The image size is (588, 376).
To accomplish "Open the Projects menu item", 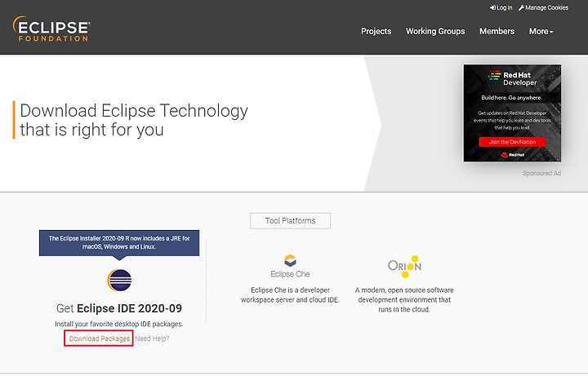I will 376,32.
